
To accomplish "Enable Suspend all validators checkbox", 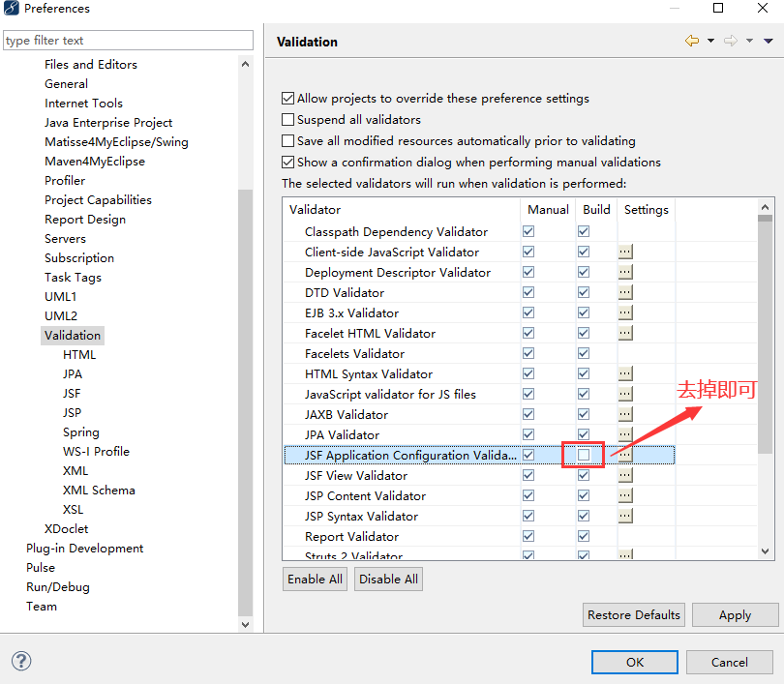I will coord(287,119).
